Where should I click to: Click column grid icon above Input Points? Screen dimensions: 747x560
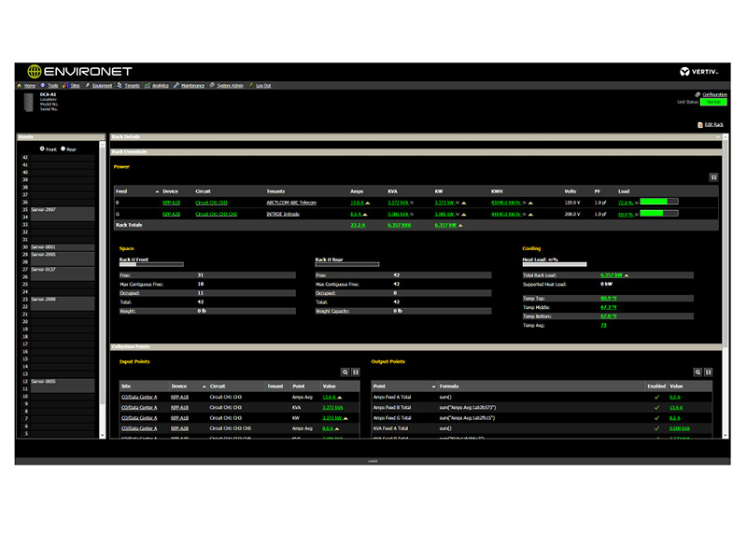355,371
